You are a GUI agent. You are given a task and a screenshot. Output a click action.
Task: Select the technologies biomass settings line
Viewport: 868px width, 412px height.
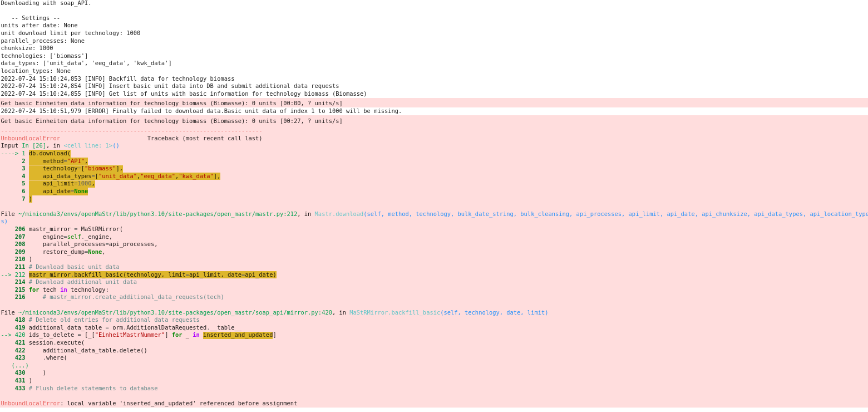(x=45, y=56)
